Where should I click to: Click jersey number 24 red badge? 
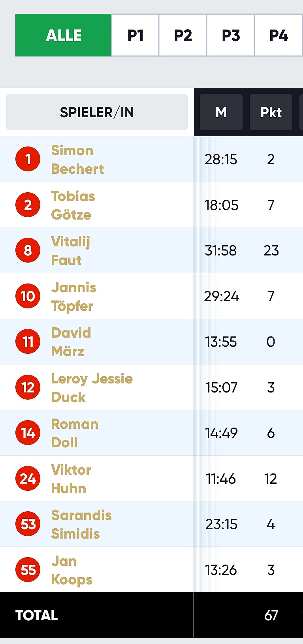click(x=28, y=479)
